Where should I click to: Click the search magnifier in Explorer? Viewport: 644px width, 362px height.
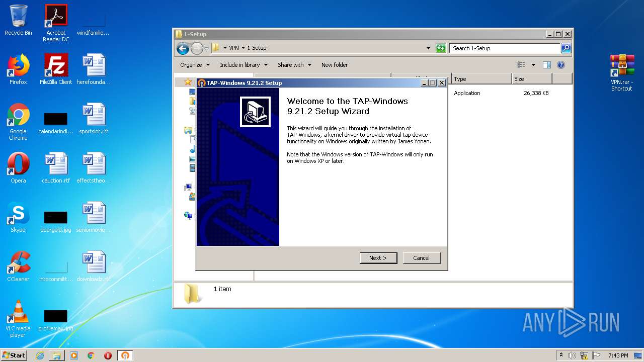pos(566,48)
